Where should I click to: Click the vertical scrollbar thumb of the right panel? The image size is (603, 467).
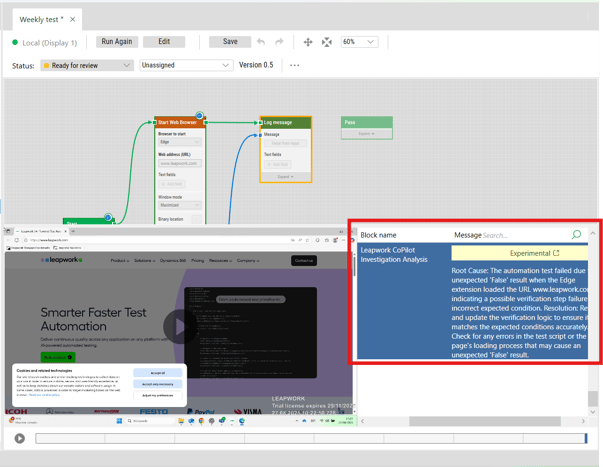[593, 398]
